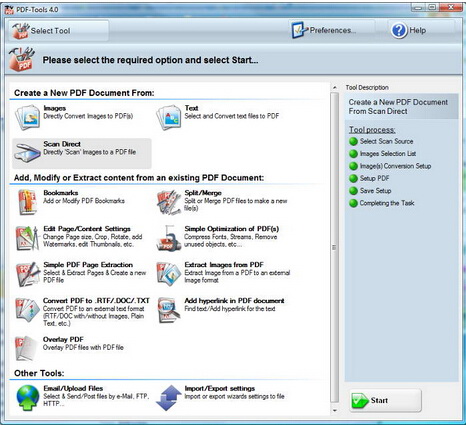Choose the Text to PDF icon
The height and width of the screenshot is (425, 466).
click(169, 118)
